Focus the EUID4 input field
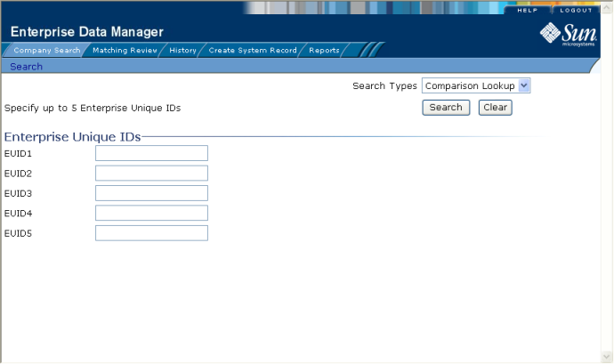Image resolution: width=614 pixels, height=364 pixels. tap(151, 214)
